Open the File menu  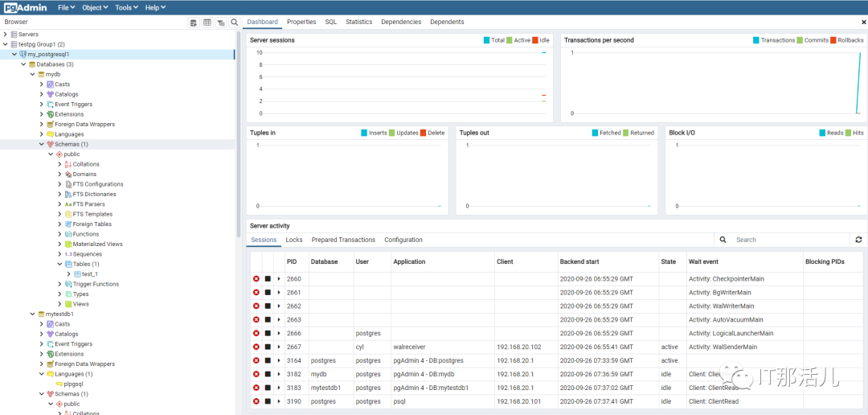tap(66, 7)
